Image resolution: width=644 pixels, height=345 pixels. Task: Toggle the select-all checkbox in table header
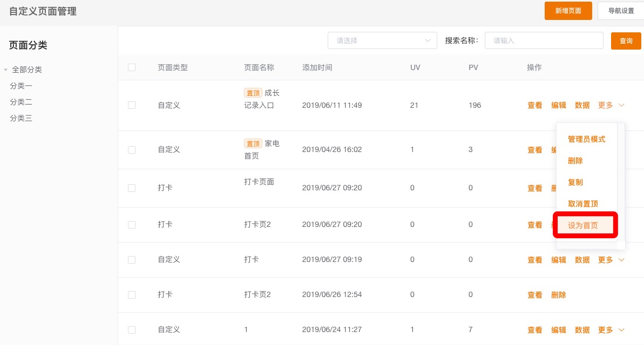132,67
